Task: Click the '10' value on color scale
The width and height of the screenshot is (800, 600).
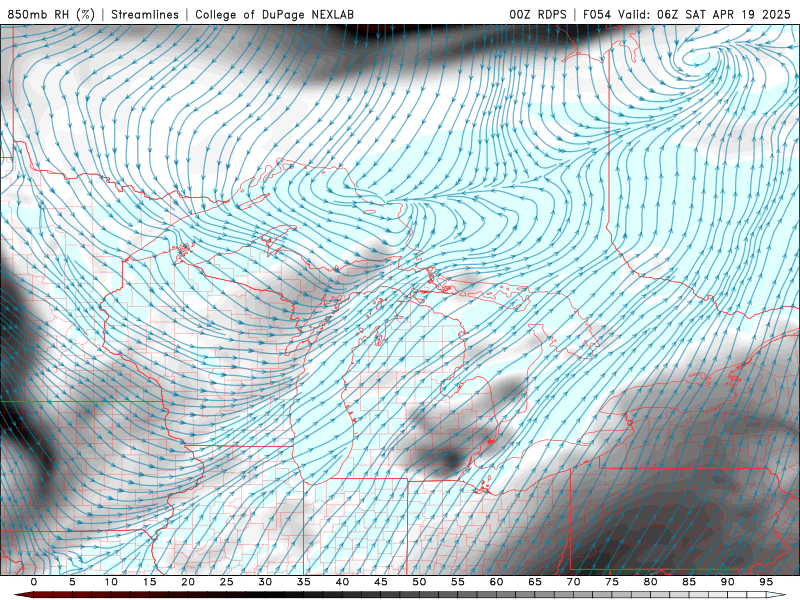Action: coord(111,582)
